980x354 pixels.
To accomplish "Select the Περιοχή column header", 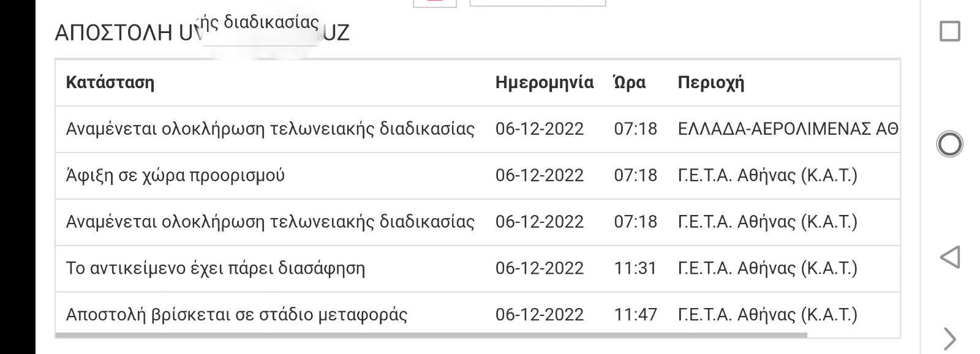I will [x=710, y=83].
